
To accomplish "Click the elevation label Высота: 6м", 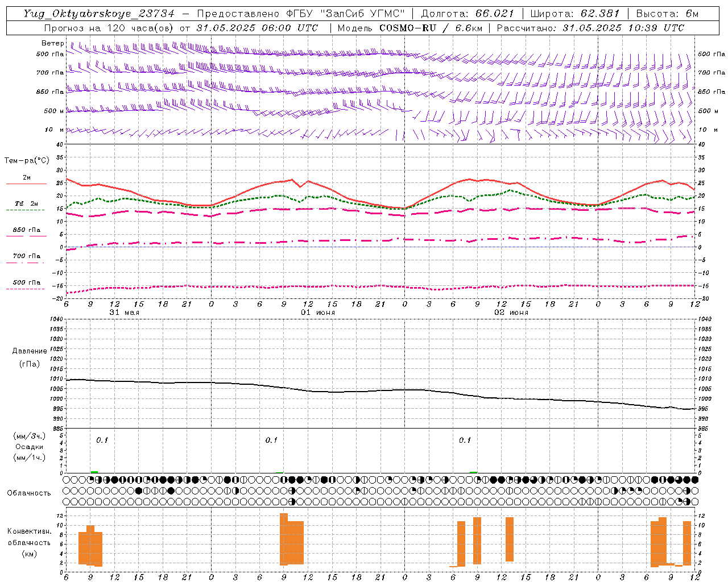I will [x=667, y=14].
